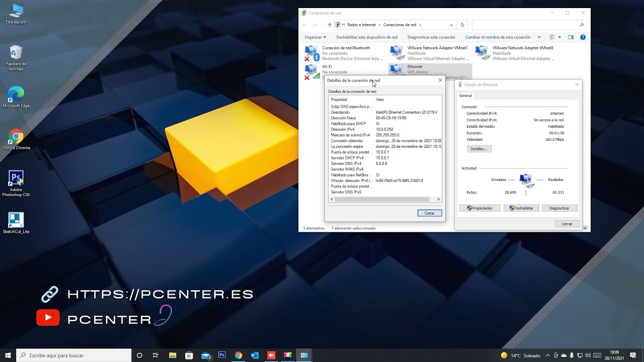Image resolution: width=644 pixels, height=362 pixels.
Task: Open the view options dropdown arrow
Action: pos(559,37)
